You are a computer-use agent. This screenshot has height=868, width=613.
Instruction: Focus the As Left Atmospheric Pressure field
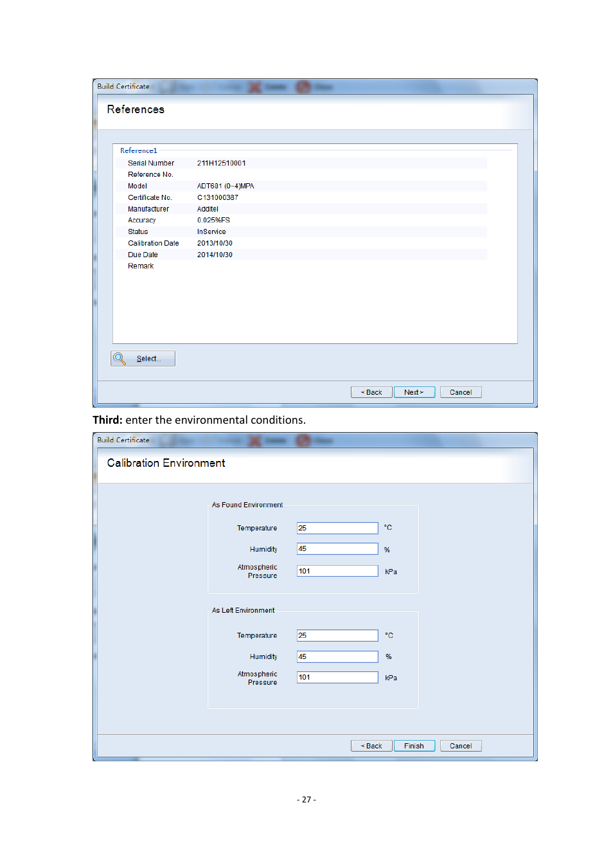337,678
